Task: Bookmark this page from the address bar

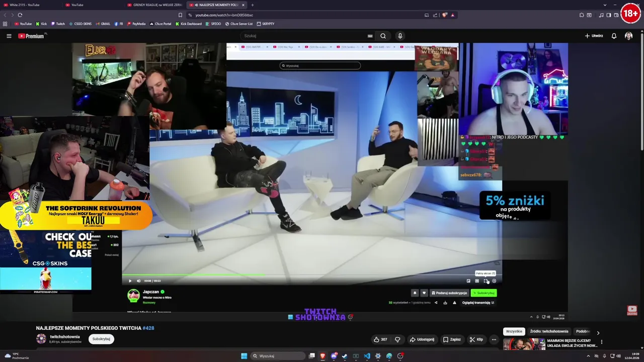Action: pos(180,15)
